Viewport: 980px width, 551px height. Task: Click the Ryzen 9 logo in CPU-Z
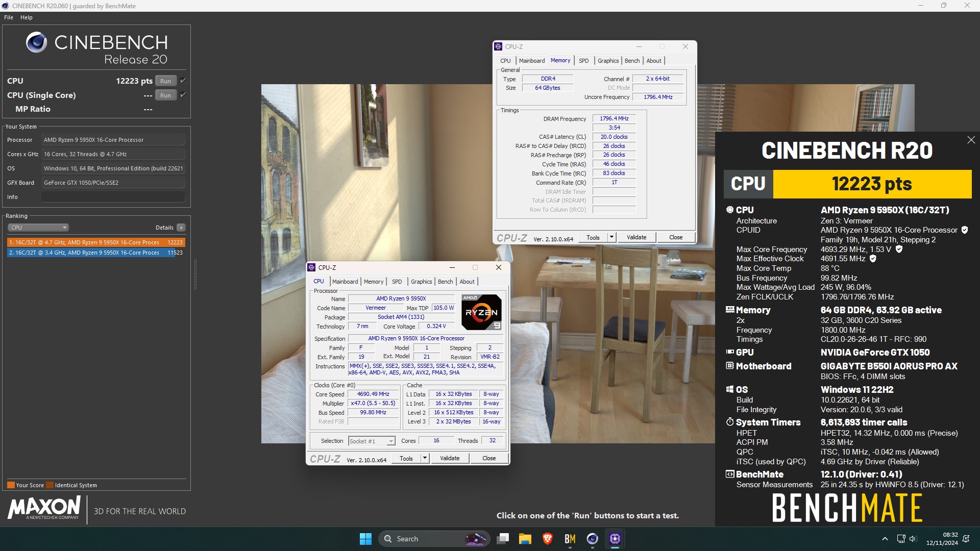tap(481, 312)
